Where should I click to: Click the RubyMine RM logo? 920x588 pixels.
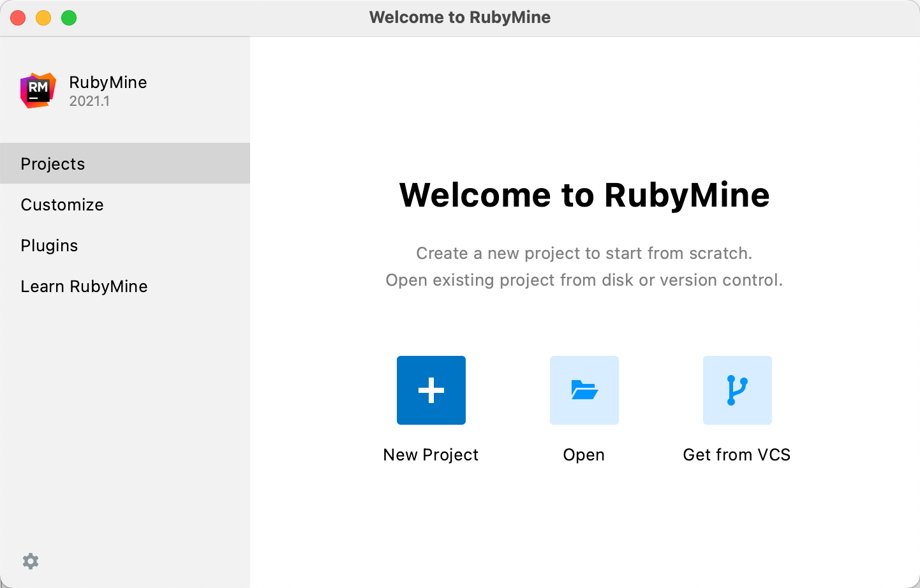point(38,91)
